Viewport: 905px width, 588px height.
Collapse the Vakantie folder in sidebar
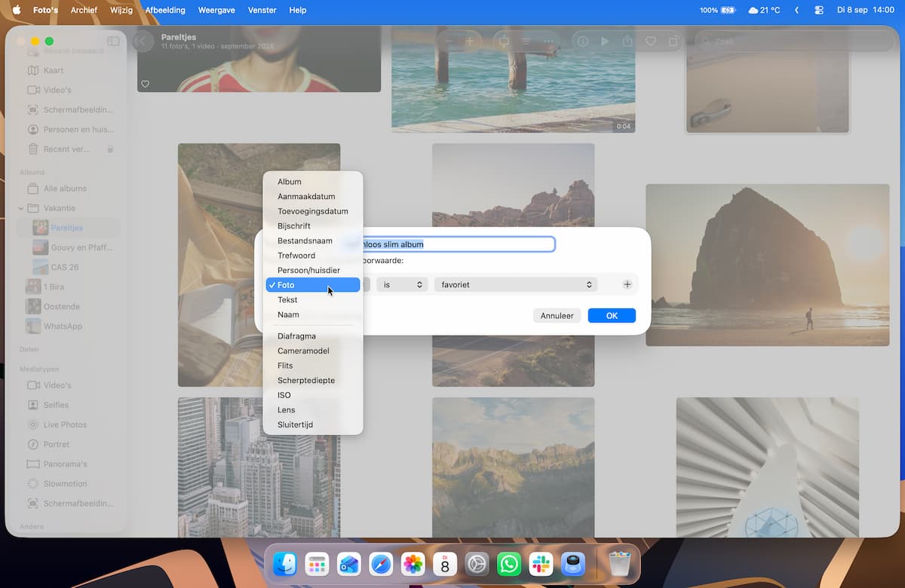click(21, 208)
